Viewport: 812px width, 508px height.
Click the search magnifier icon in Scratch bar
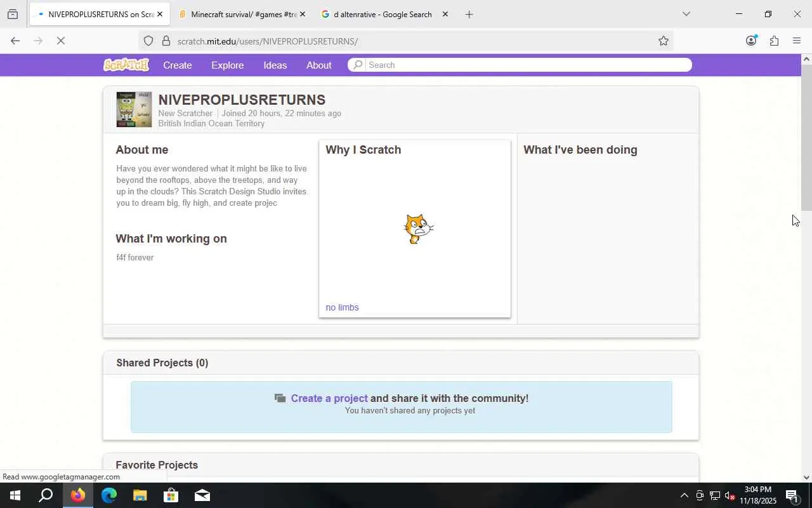click(358, 65)
